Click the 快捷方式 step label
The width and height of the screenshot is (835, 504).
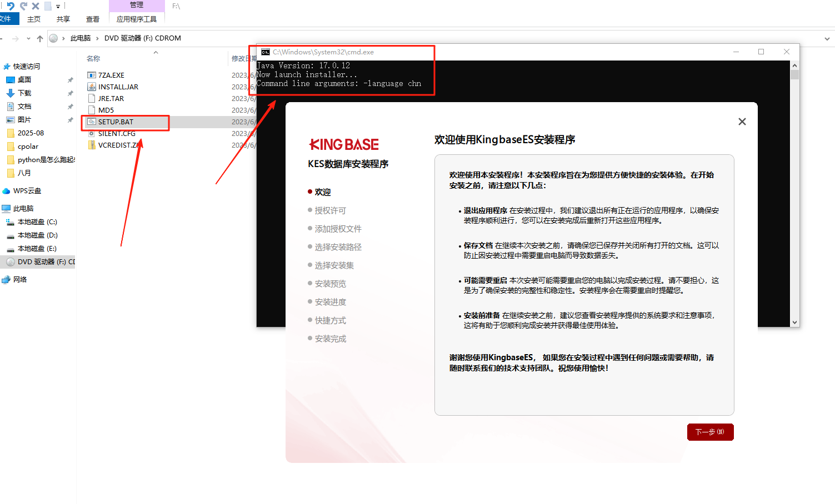coord(331,320)
